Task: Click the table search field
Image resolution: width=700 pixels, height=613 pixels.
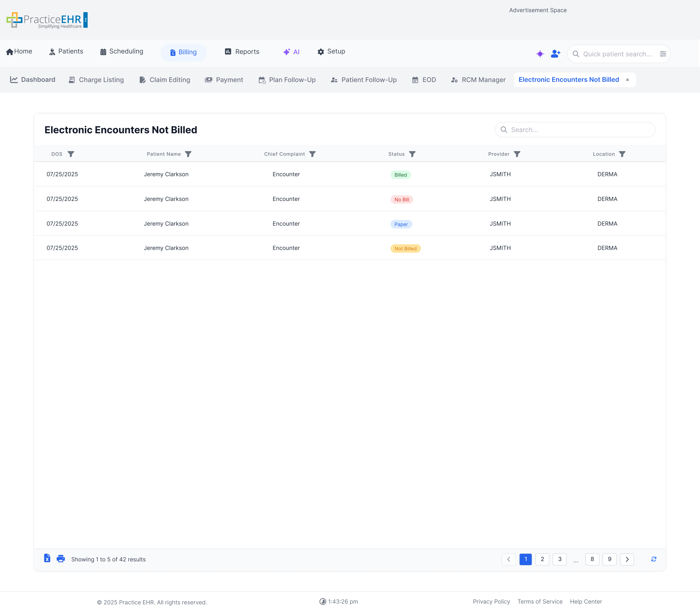Action: [x=575, y=130]
